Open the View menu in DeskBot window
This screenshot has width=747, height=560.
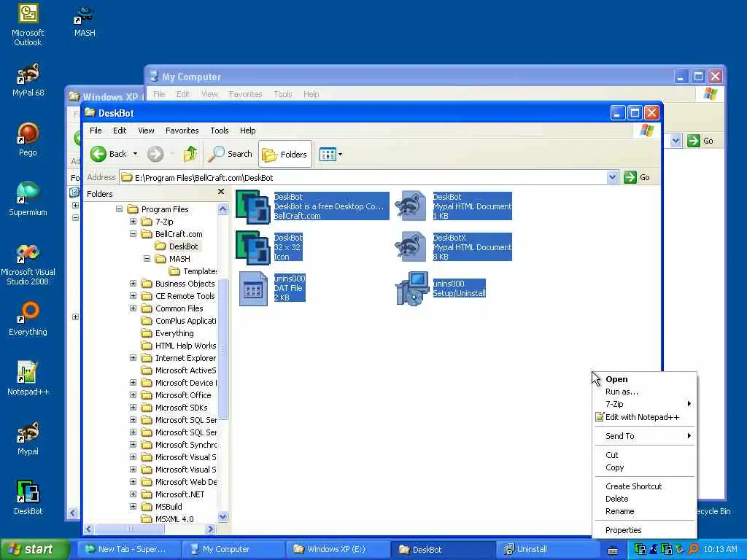[x=146, y=131]
